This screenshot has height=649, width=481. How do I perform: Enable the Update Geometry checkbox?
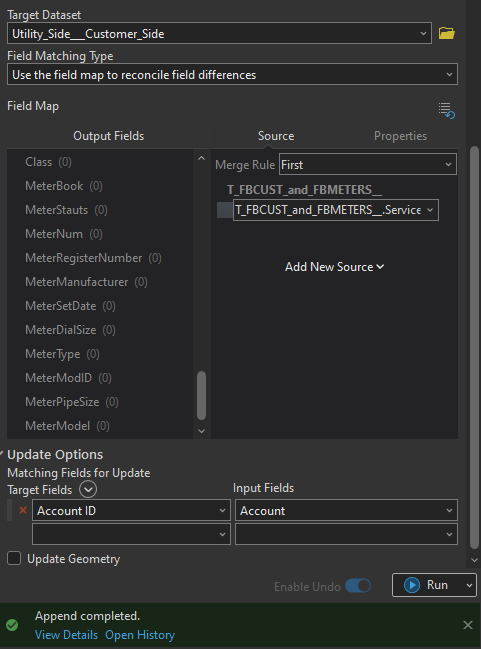pos(14,558)
